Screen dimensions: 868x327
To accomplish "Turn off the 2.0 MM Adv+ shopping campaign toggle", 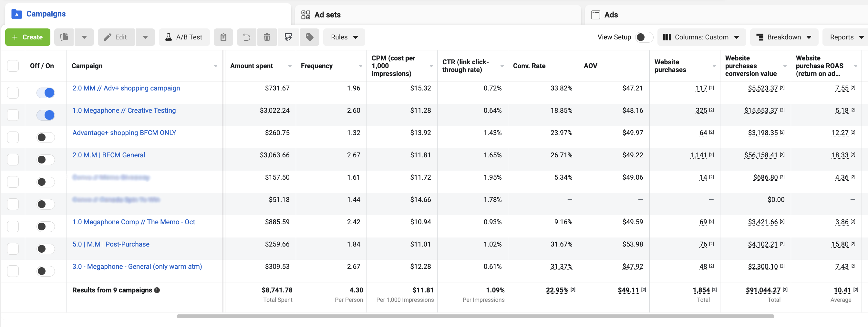I will pos(46,93).
